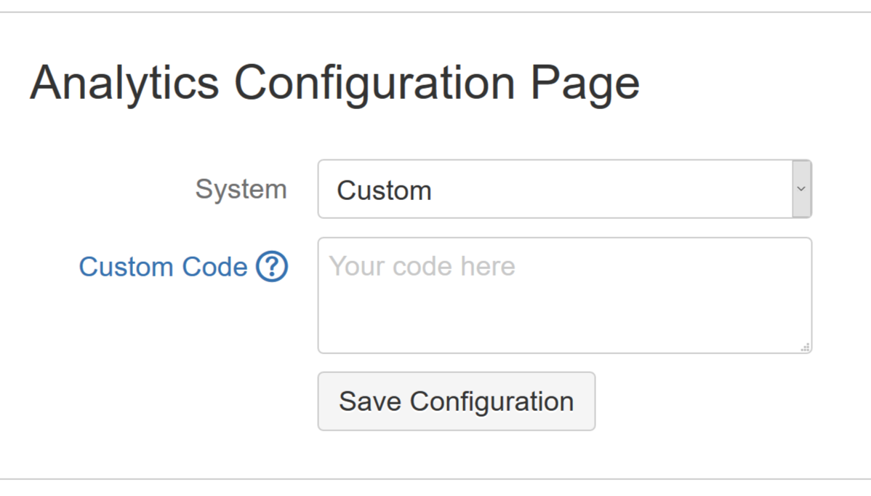The image size is (871, 496).
Task: Click the circled question mark beside Custom Code
Action: click(x=272, y=267)
